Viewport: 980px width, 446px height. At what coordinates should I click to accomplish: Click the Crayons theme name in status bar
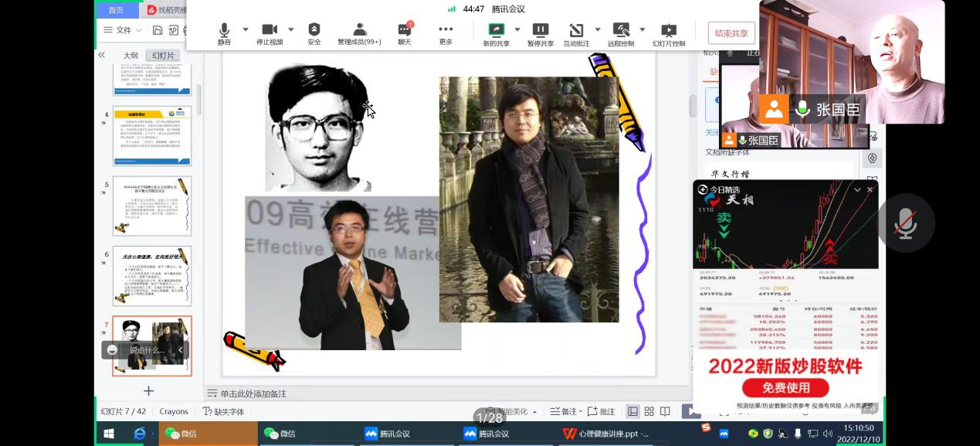coord(174,411)
